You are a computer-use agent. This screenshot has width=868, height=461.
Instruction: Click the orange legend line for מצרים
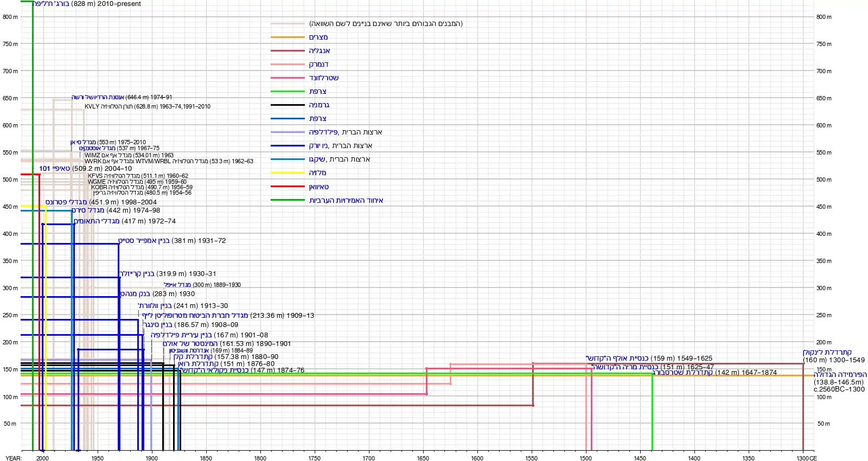[x=288, y=37]
